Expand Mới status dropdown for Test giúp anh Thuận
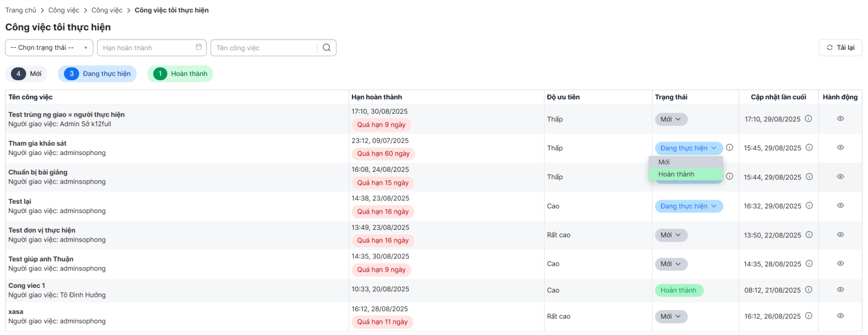This screenshot has width=868, height=335. tap(671, 264)
